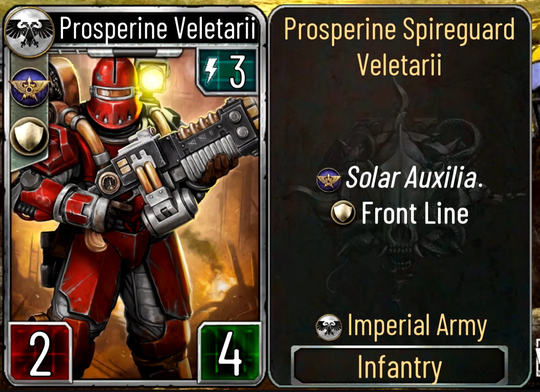Click the Front Line shield icon on card ribbon
The image size is (540, 392).
29,137
